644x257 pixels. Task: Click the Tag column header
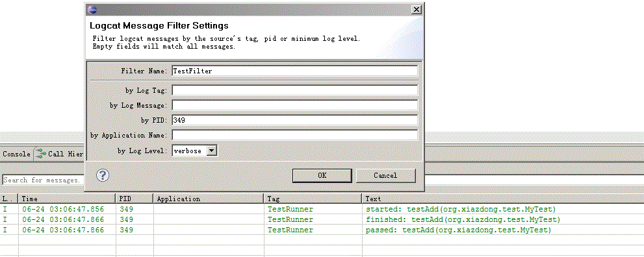[313, 199]
